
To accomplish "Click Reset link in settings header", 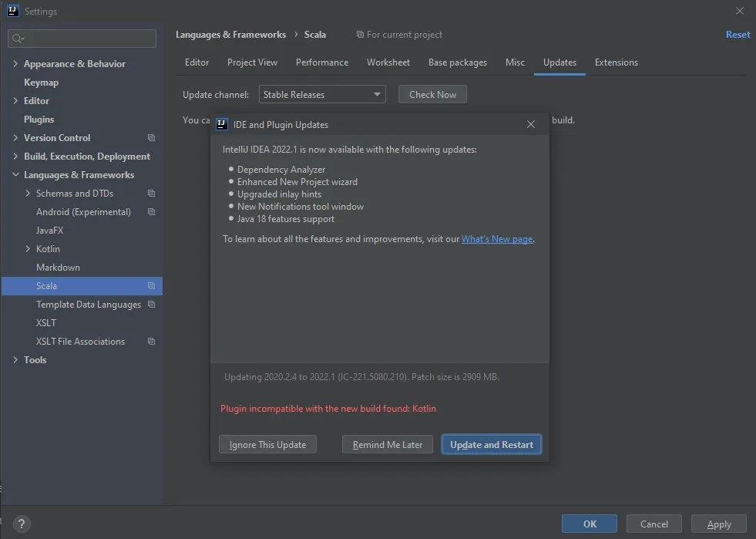I will pyautogui.click(x=738, y=35).
